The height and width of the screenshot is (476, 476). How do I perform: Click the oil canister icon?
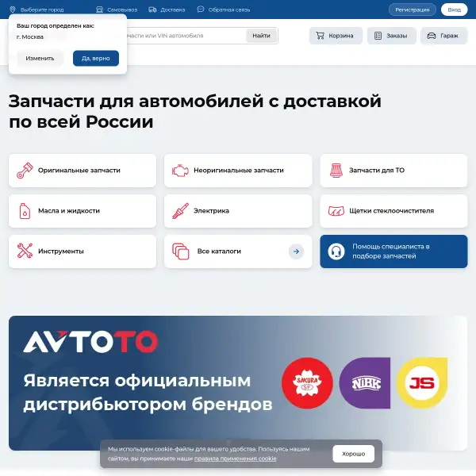click(x=25, y=211)
